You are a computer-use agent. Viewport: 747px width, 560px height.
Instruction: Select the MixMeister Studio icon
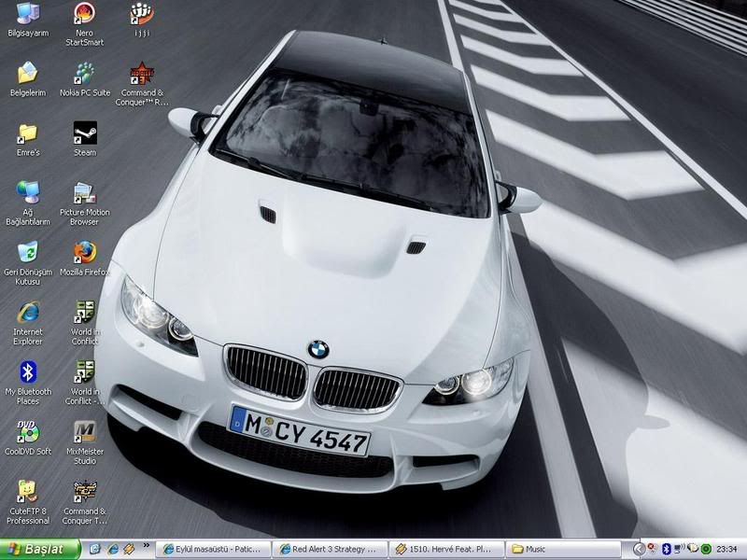pos(85,432)
